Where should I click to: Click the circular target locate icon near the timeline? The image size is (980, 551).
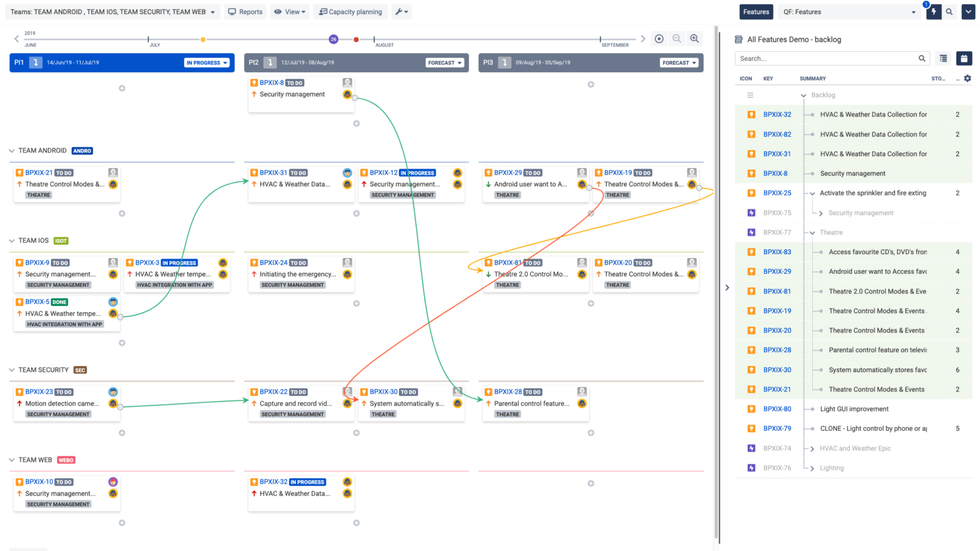659,38
